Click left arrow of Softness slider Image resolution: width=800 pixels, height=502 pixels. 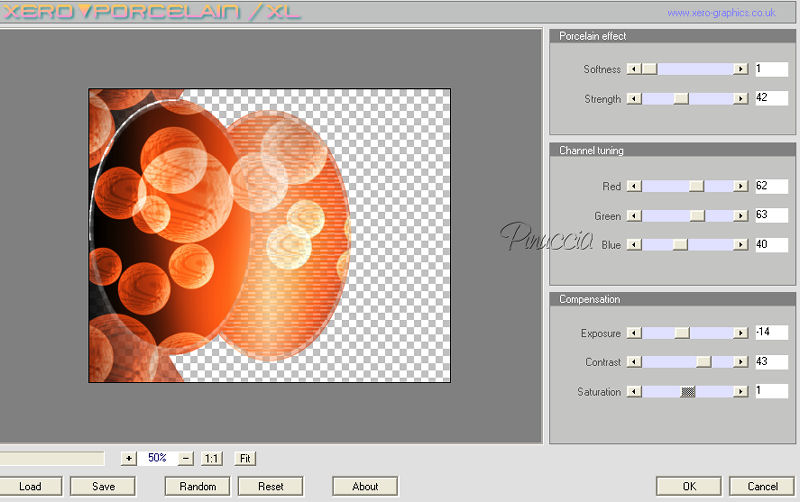coord(633,69)
